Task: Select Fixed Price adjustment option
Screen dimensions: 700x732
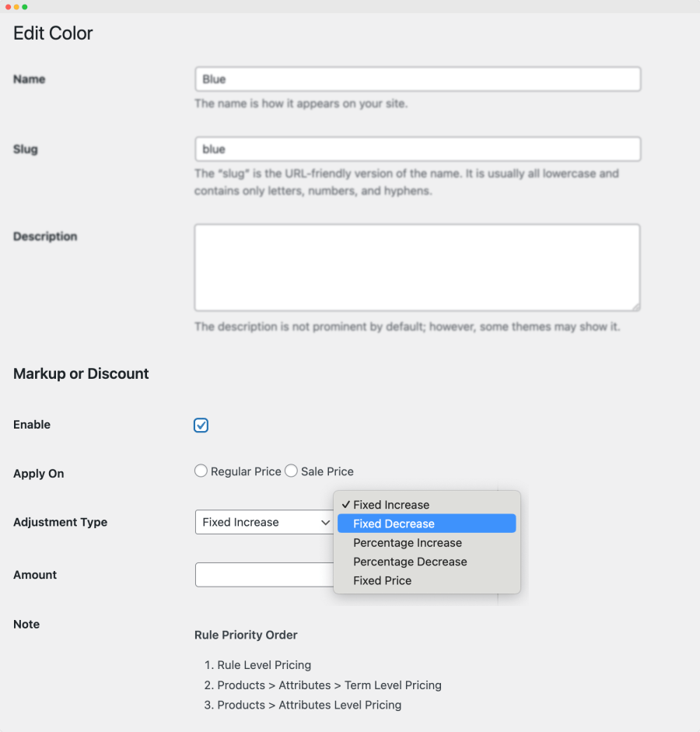Action: click(x=382, y=580)
